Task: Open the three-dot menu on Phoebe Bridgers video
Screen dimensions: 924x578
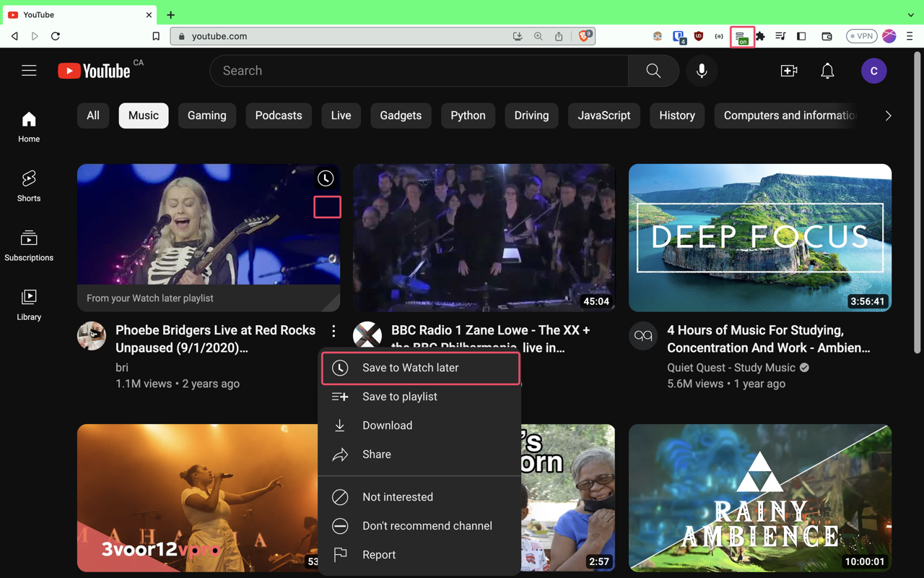Action: tap(334, 330)
